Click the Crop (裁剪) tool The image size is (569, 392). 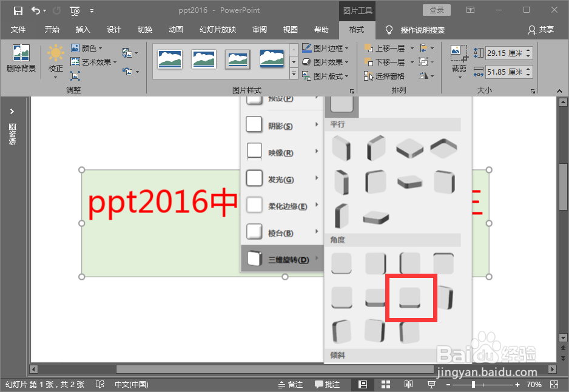(459, 61)
